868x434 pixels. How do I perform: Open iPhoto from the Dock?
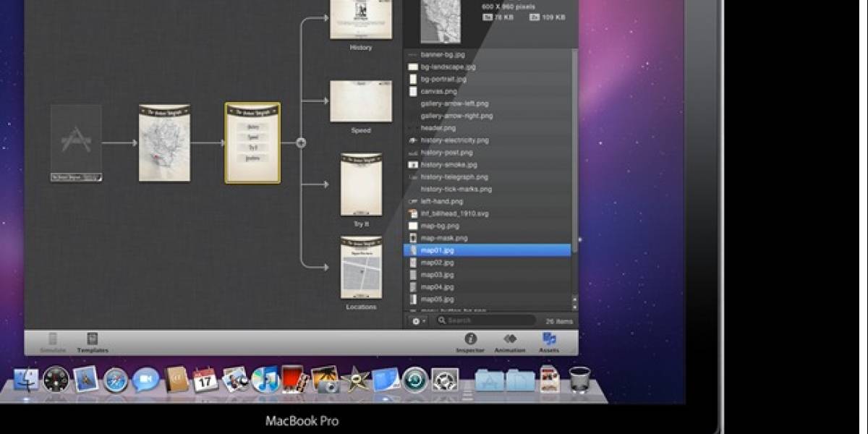pos(325,380)
